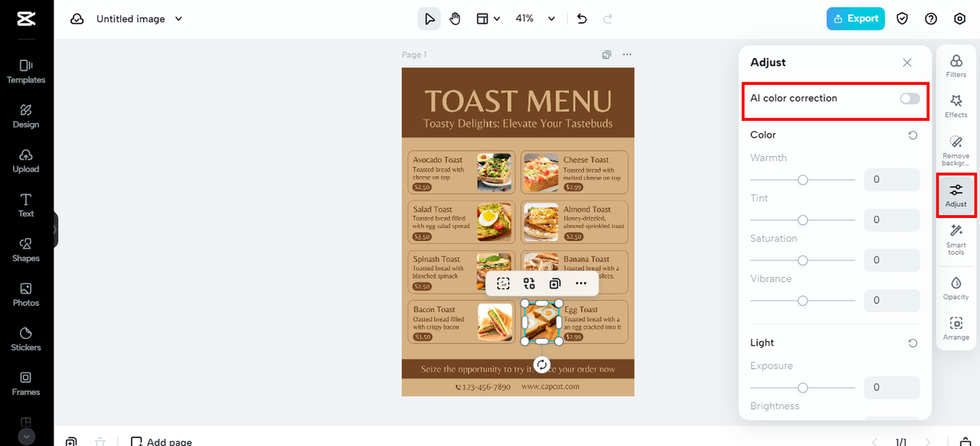This screenshot has width=980, height=446.
Task: Click the duplicate page icon in bottom bar
Action: point(71,441)
